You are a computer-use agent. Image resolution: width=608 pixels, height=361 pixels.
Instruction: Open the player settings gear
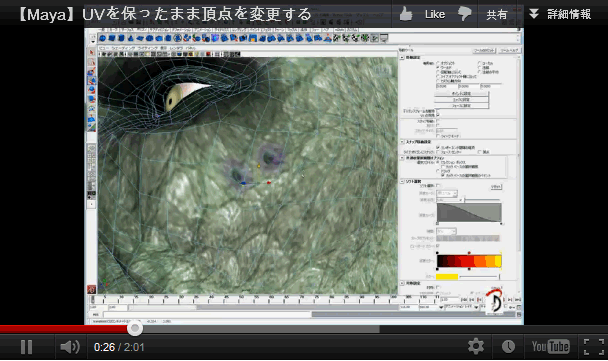pyautogui.click(x=476, y=346)
